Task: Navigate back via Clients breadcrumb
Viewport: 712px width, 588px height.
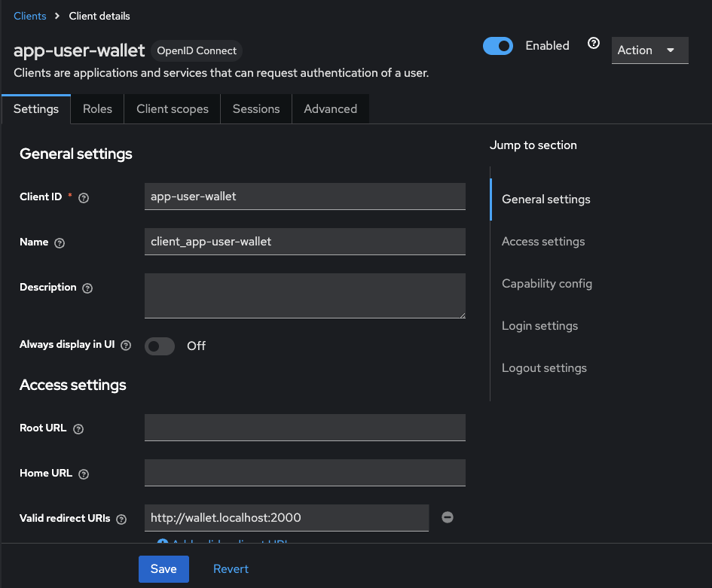Action: (x=29, y=15)
